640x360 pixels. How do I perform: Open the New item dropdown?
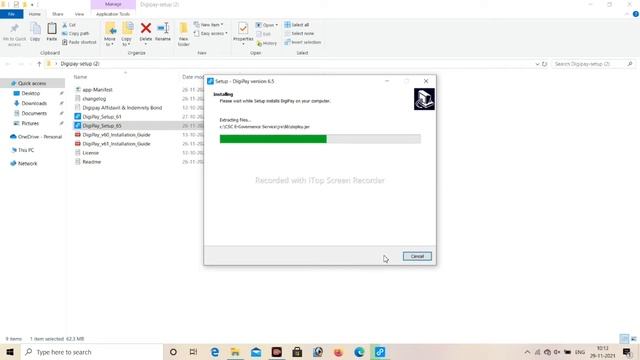[x=209, y=25]
